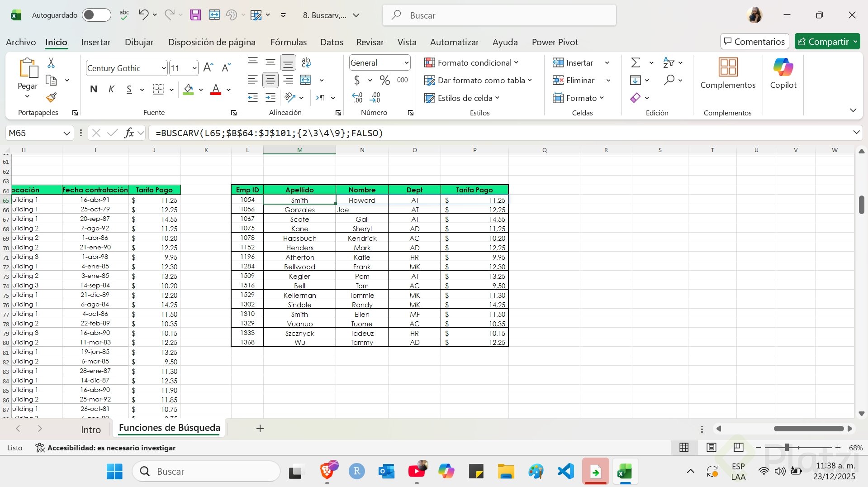Click the Eliminar cells button
Viewport: 868px width, 487px height.
pyautogui.click(x=574, y=80)
